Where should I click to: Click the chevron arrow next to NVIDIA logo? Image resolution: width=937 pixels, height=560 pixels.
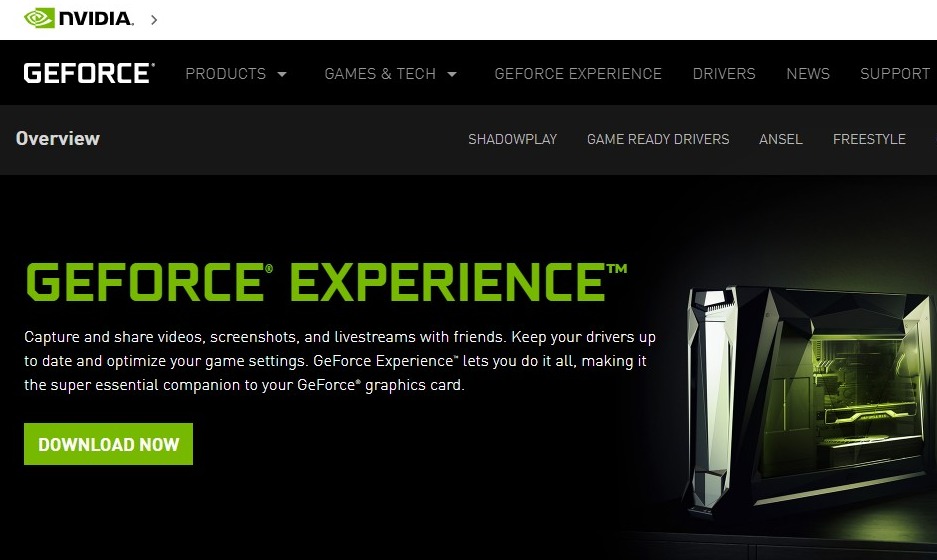pyautogui.click(x=154, y=20)
